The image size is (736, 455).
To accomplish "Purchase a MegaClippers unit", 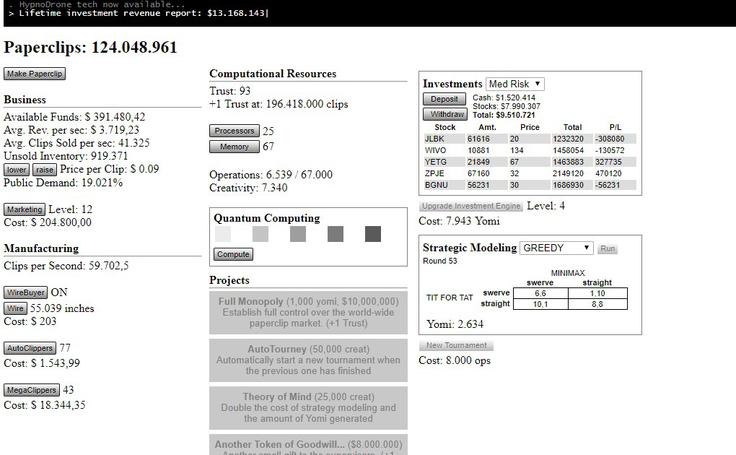I will point(31,390).
